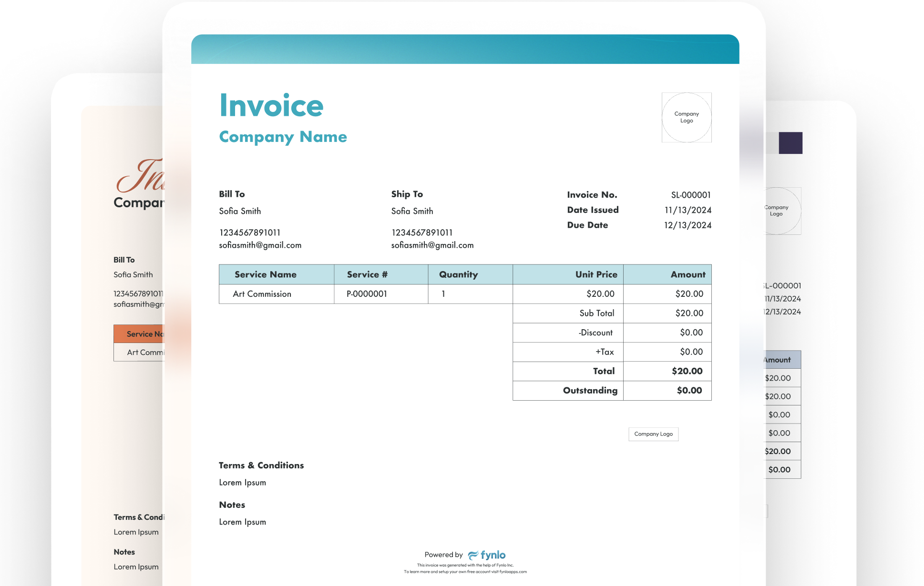This screenshot has height=586, width=924.
Task: Click the teal header color band
Action: pyautogui.click(x=465, y=49)
